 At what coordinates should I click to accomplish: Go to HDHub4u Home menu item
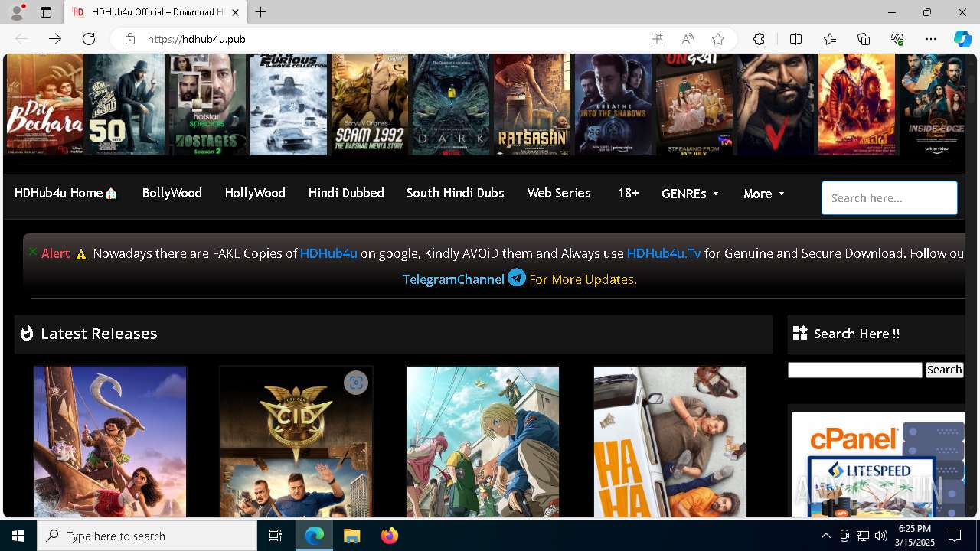point(66,194)
